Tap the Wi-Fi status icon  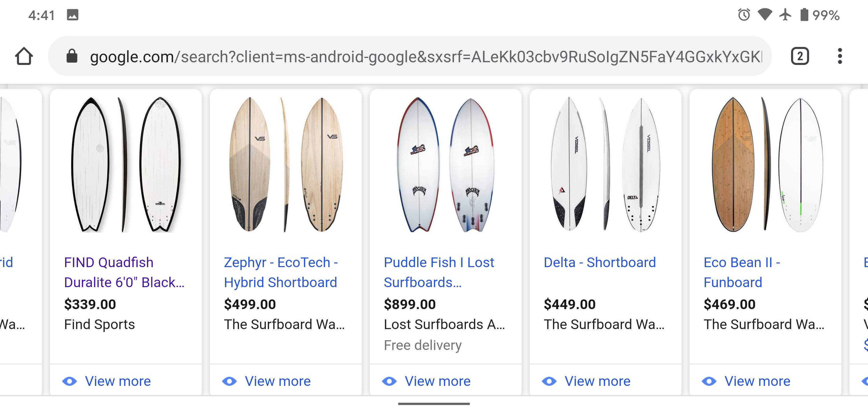(765, 15)
